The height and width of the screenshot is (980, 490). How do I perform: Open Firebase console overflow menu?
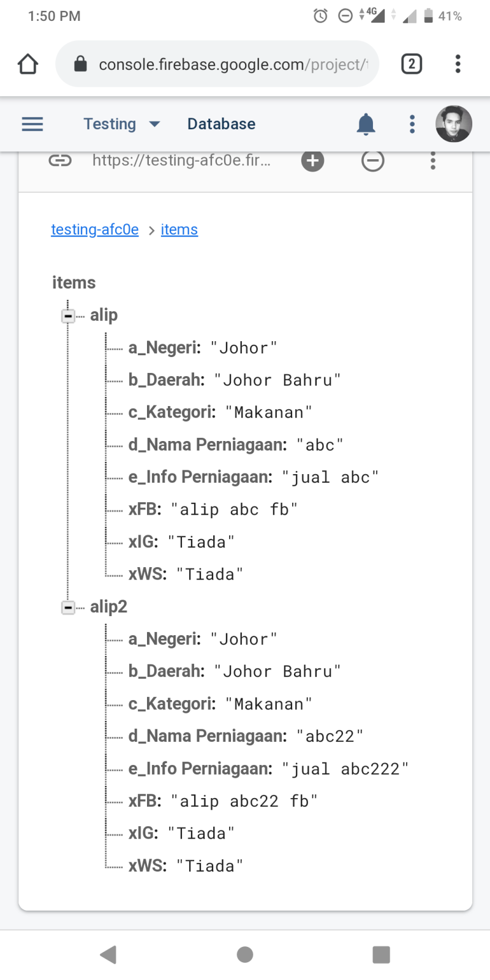412,124
